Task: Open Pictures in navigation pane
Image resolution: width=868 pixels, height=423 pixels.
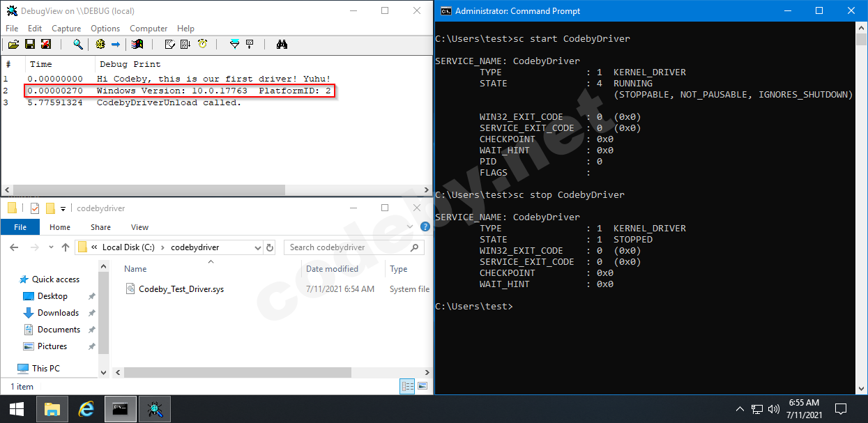Action: pyautogui.click(x=52, y=346)
